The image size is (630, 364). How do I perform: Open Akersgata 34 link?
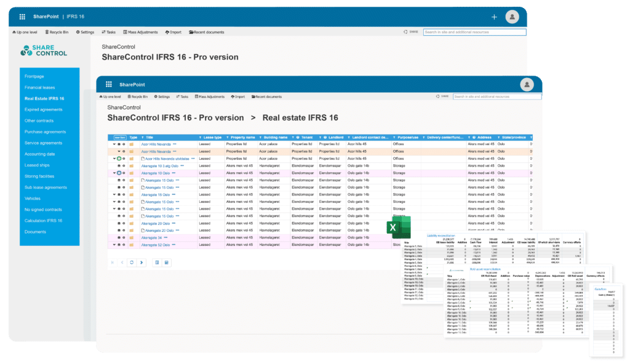[x=151, y=238]
